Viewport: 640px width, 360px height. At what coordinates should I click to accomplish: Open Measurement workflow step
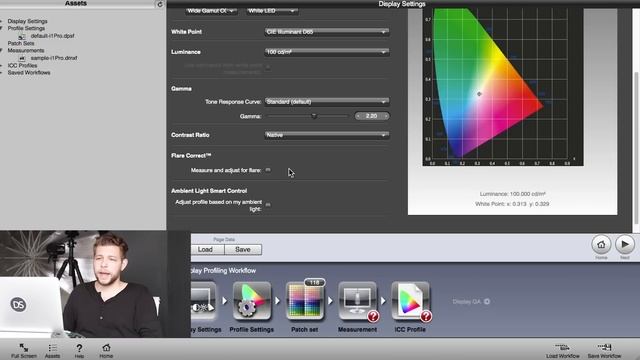(358, 301)
